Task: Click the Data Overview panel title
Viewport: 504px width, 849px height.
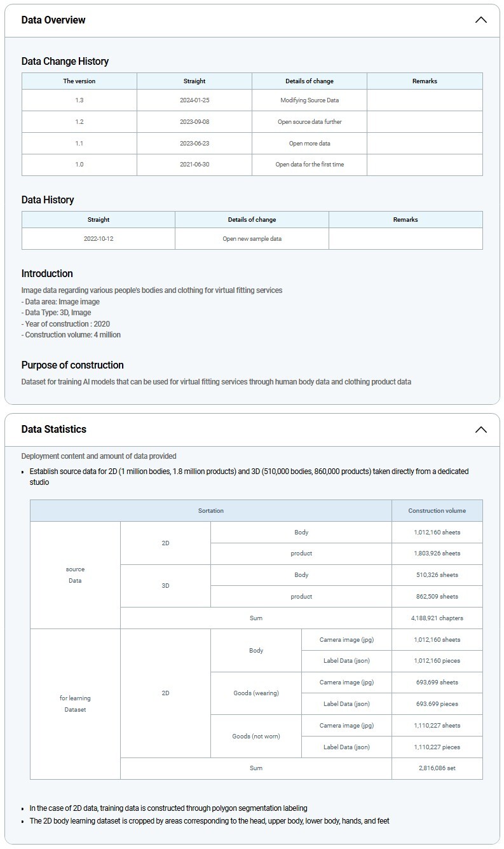Action: click(53, 20)
